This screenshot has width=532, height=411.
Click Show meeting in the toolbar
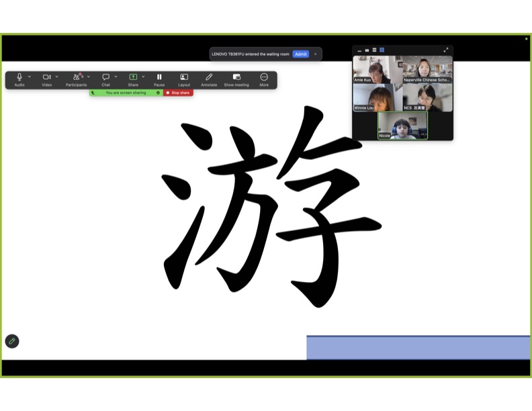coord(236,80)
